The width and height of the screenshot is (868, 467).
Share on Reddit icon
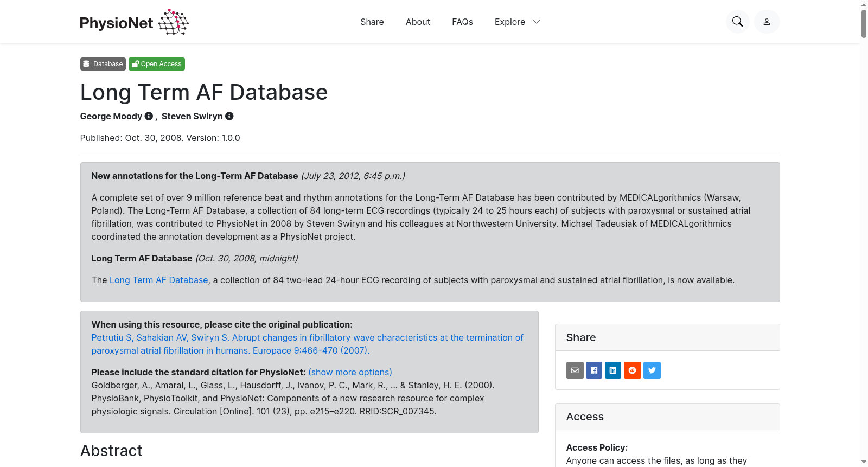[633, 370]
